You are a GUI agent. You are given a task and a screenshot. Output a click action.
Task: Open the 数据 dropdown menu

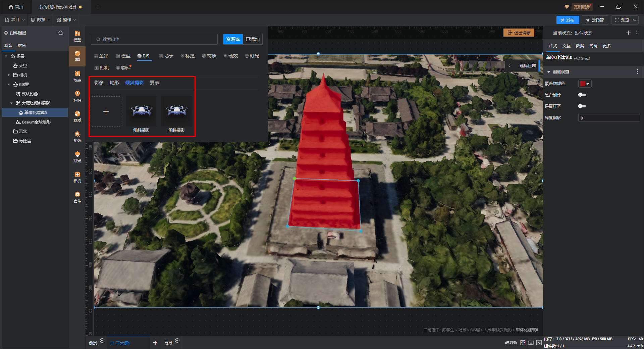pyautogui.click(x=41, y=20)
